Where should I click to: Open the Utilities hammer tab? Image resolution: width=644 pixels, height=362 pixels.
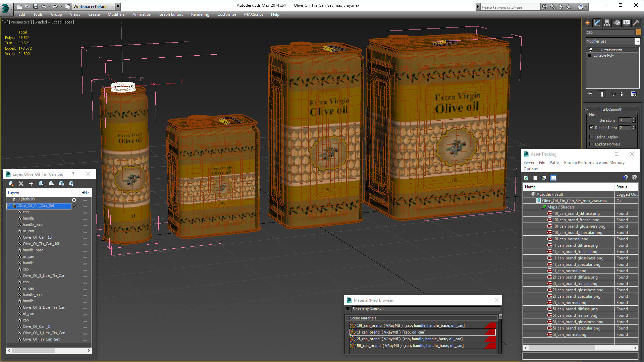(636, 23)
